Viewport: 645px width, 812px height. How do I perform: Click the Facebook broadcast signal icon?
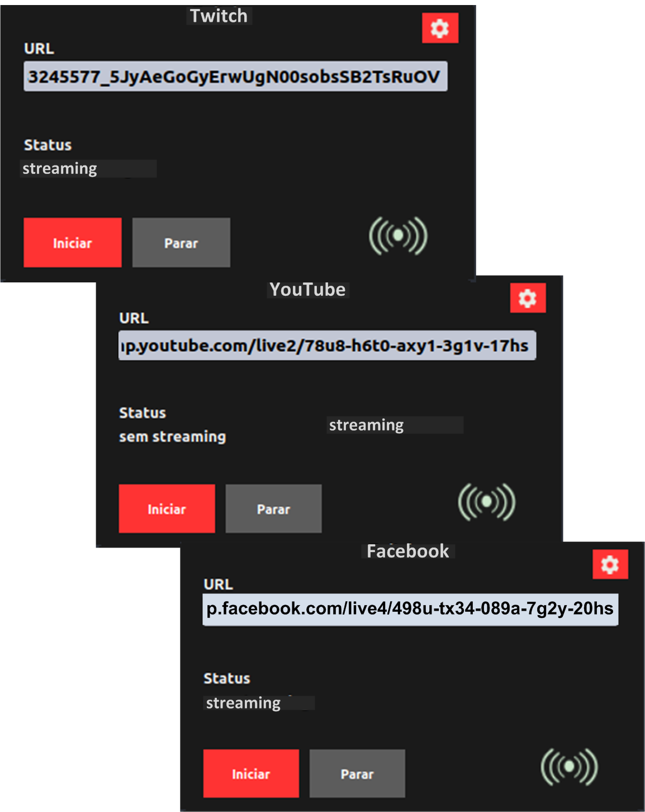[x=569, y=767]
